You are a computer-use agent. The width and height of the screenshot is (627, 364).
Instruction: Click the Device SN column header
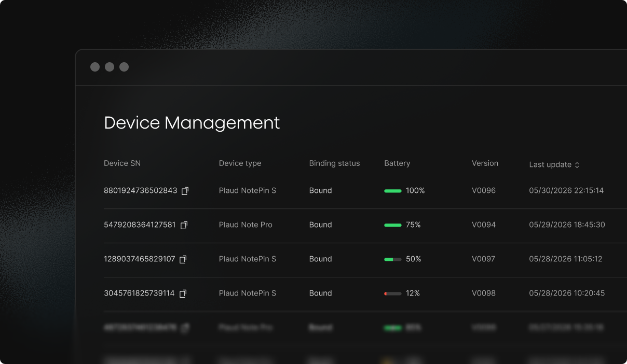122,163
